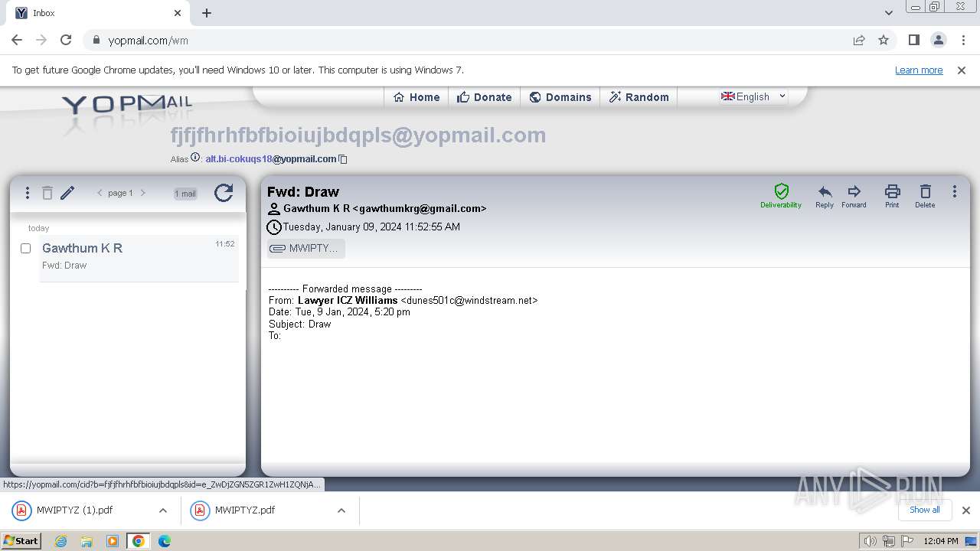Go to previous inbox page arrow
This screenshot has width=980, height=551.
tap(100, 193)
